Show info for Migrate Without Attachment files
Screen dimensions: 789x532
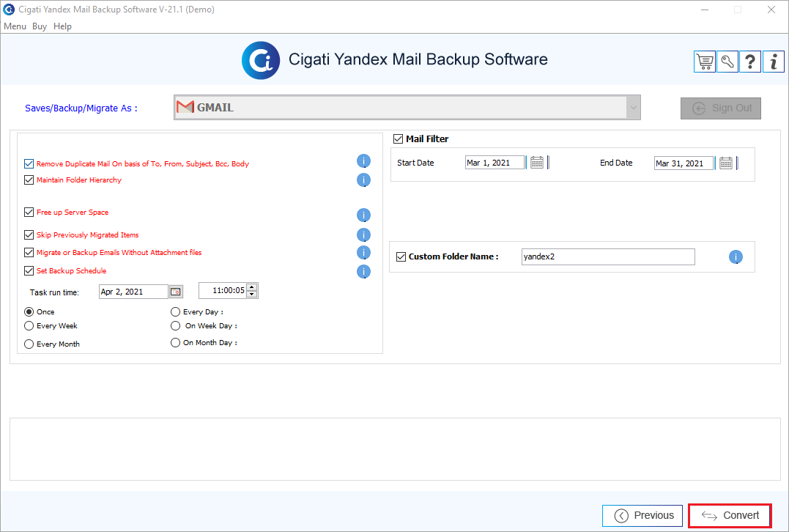point(364,253)
